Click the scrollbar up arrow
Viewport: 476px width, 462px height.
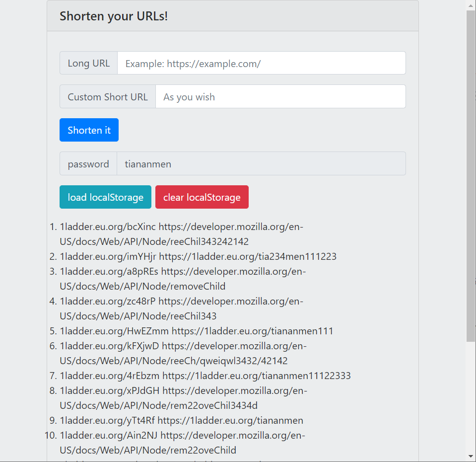coord(471,5)
